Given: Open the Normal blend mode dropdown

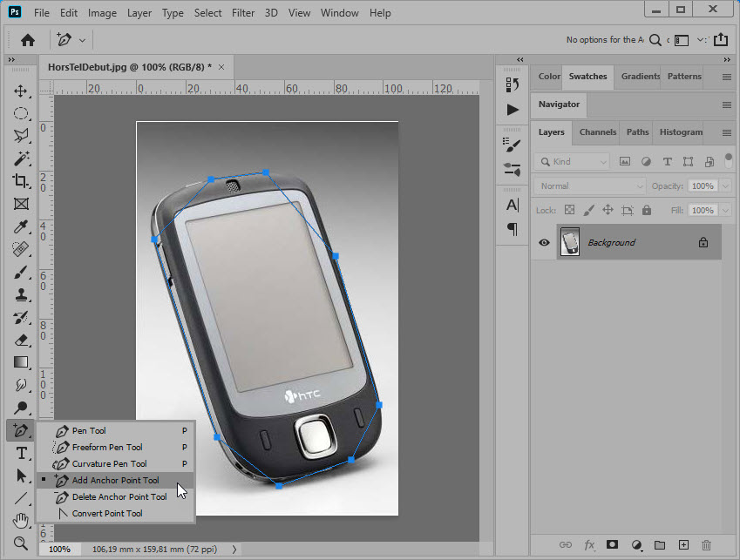Looking at the screenshot, I should click(590, 186).
